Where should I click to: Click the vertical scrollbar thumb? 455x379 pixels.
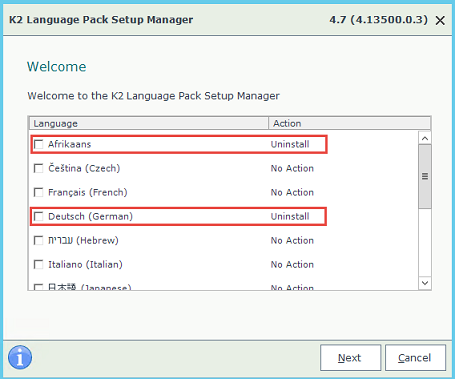[x=425, y=176]
